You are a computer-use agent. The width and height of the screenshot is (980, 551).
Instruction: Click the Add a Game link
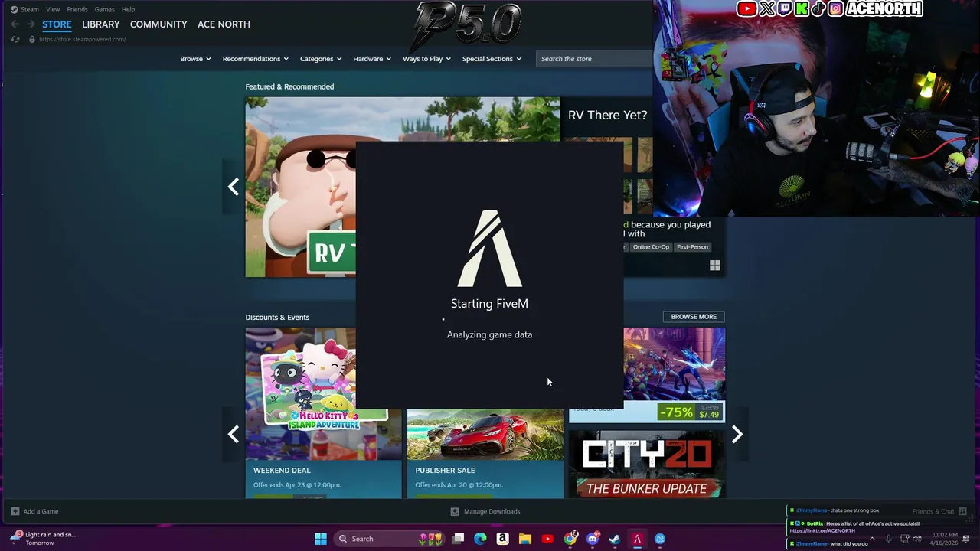coord(41,511)
